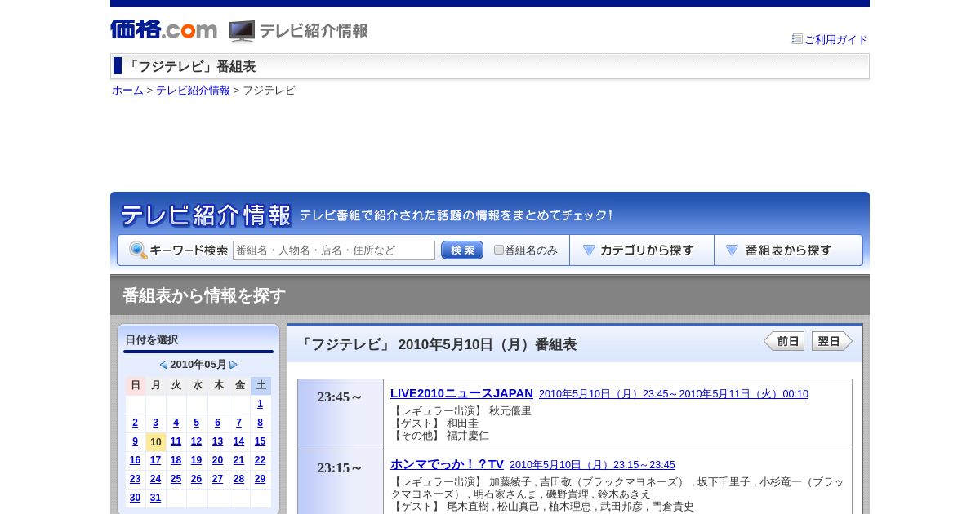The image size is (980, 514).
Task: Open 番組表から探す menu
Action: (789, 250)
